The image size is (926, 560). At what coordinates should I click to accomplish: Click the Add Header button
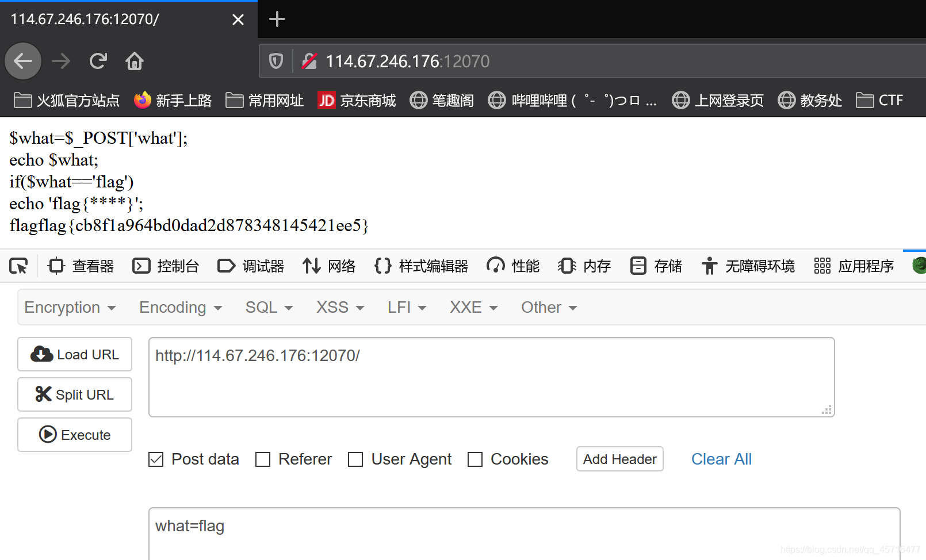tap(620, 459)
